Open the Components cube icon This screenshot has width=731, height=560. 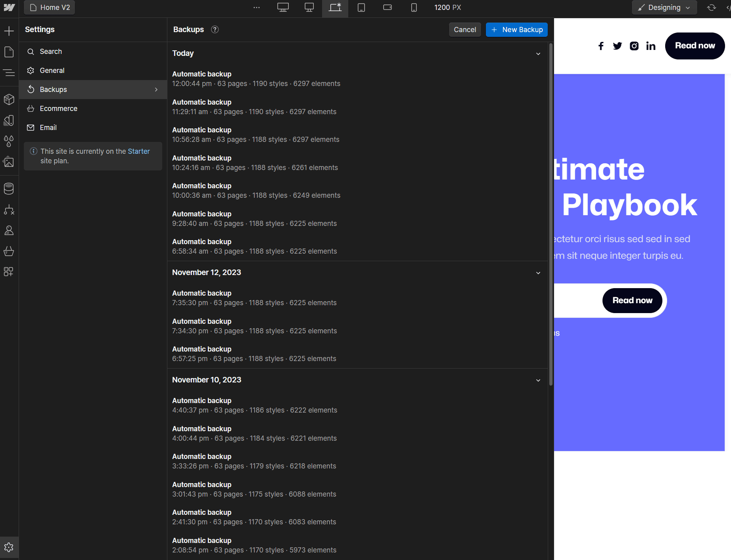click(9, 99)
